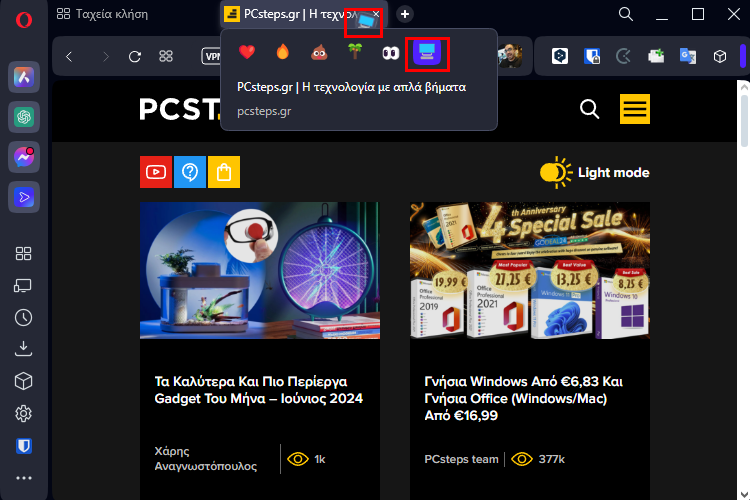Screen dimensions: 750x500
Task: Click the 1k views count
Action: point(307,459)
